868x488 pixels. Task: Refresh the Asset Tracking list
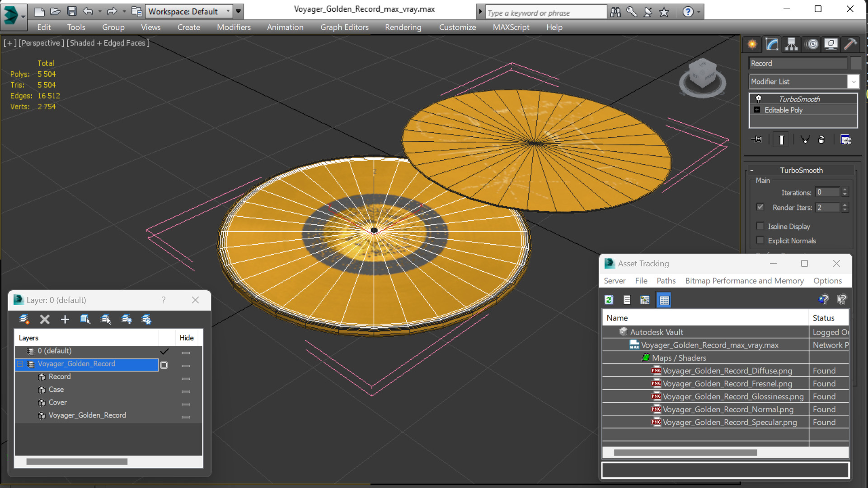click(609, 300)
